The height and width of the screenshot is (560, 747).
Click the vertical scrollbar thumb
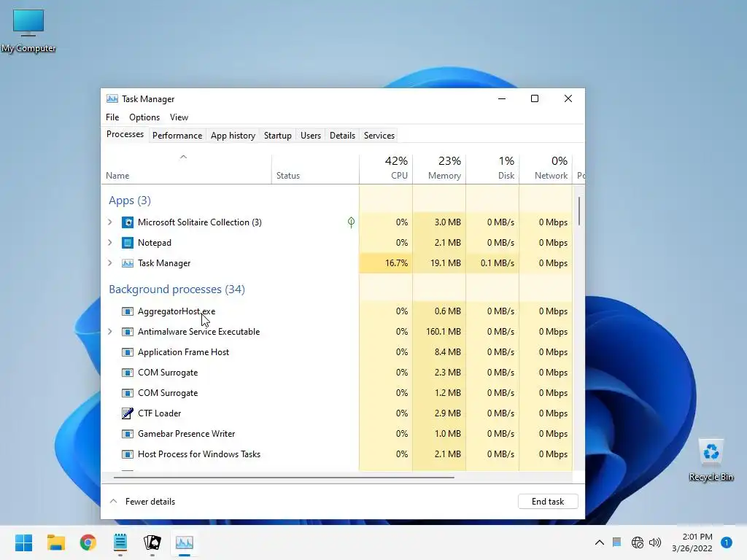click(579, 211)
